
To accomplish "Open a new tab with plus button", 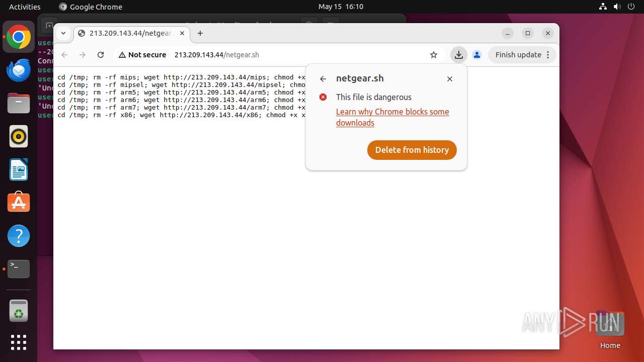I will coord(200,33).
